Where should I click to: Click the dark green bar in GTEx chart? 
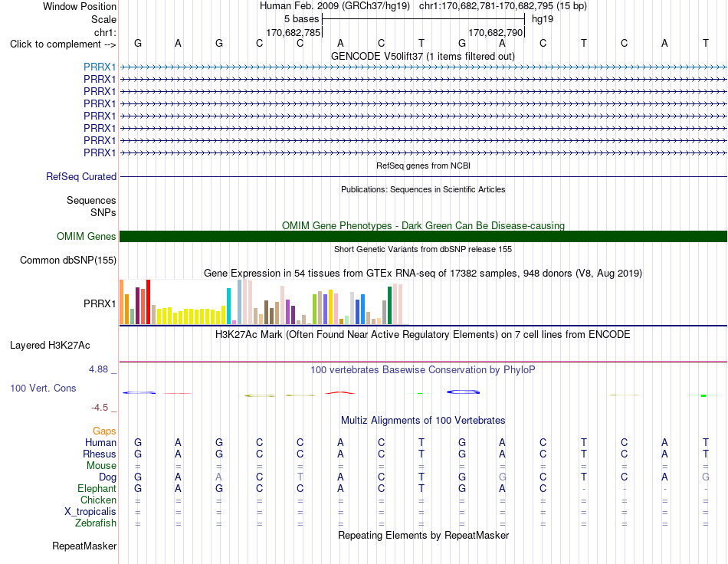coord(389,306)
